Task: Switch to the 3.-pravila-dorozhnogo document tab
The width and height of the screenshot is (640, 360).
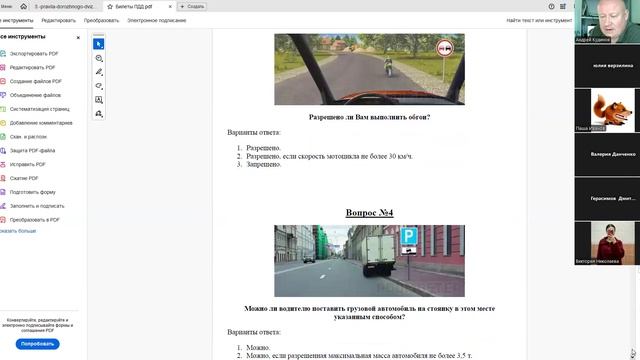Action: (66, 7)
